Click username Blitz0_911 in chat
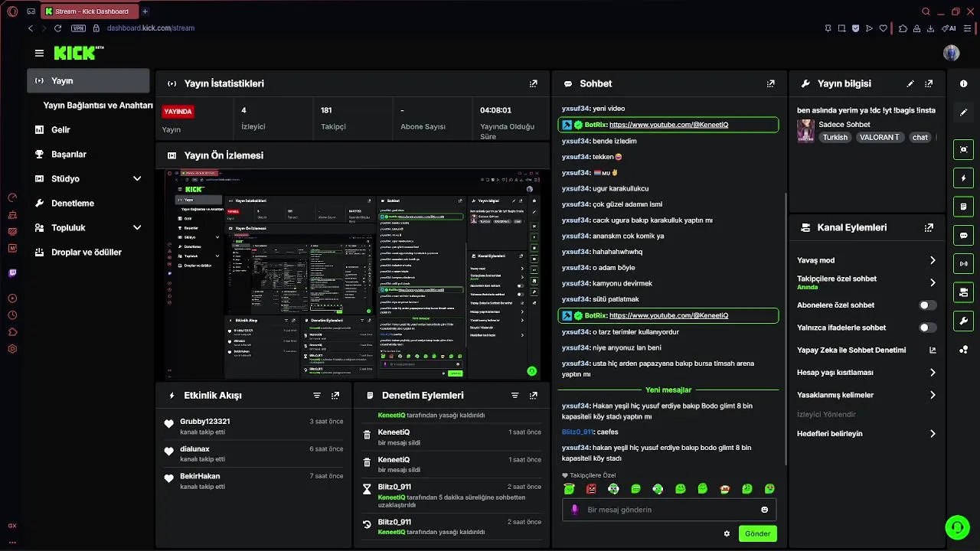 click(x=577, y=432)
